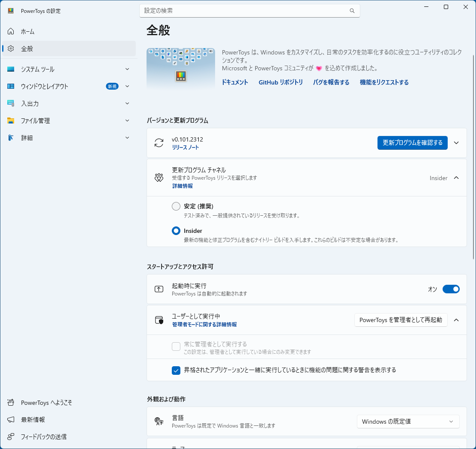Select the 安定 (推奨) radio button

[x=176, y=206]
